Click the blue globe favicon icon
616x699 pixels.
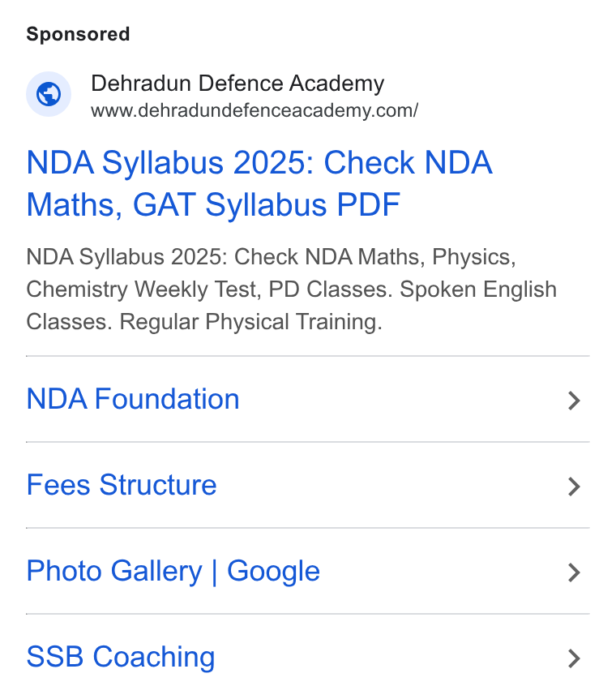point(49,94)
